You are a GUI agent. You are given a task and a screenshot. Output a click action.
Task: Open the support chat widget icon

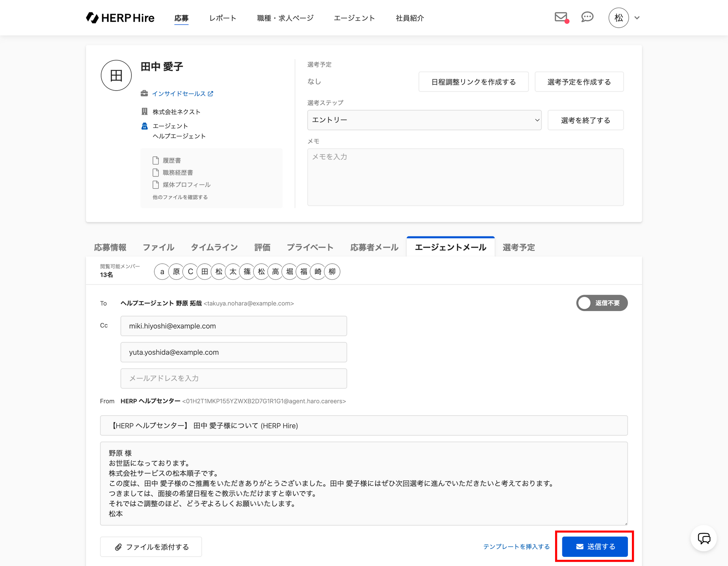coord(704,538)
